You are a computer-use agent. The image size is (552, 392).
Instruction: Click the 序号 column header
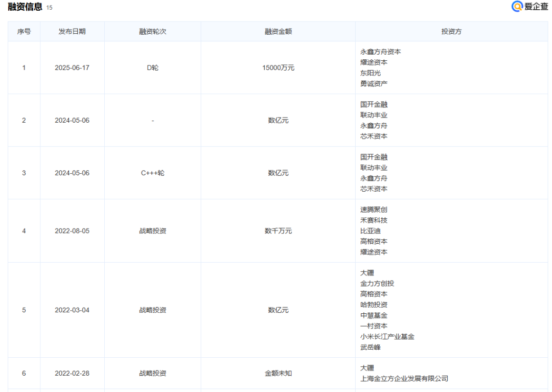24,31
